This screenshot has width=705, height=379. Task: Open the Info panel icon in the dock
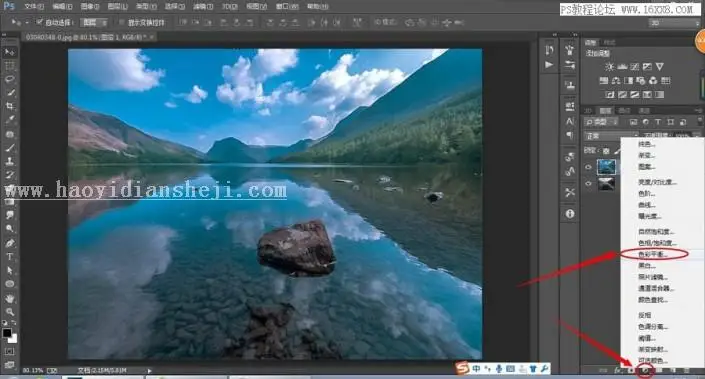coord(570,214)
